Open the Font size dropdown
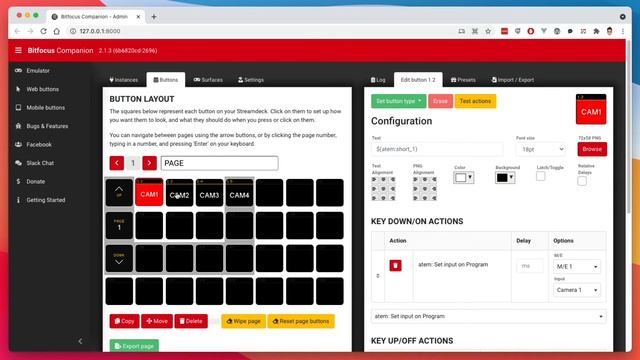The height and width of the screenshot is (360, 640). pyautogui.click(x=541, y=149)
